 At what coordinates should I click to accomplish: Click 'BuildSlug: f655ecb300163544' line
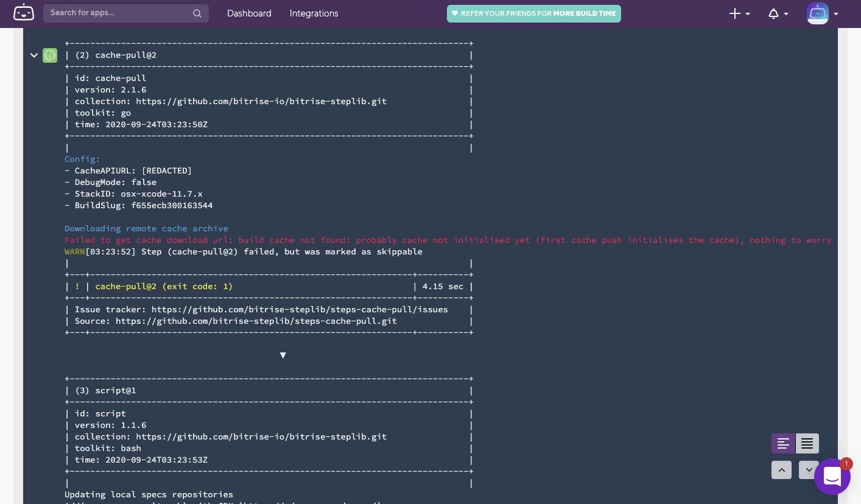[x=139, y=205]
